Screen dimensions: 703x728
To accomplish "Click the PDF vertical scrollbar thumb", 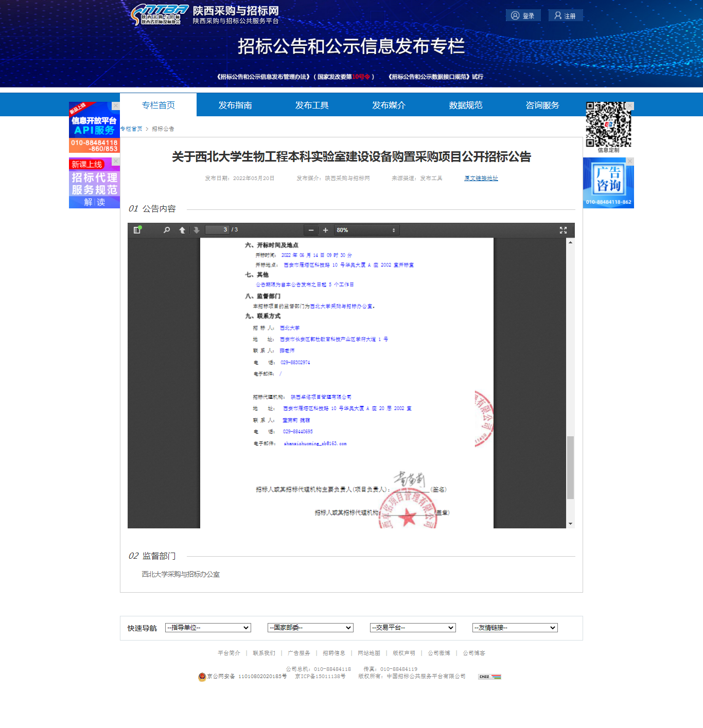I will 570,467.
